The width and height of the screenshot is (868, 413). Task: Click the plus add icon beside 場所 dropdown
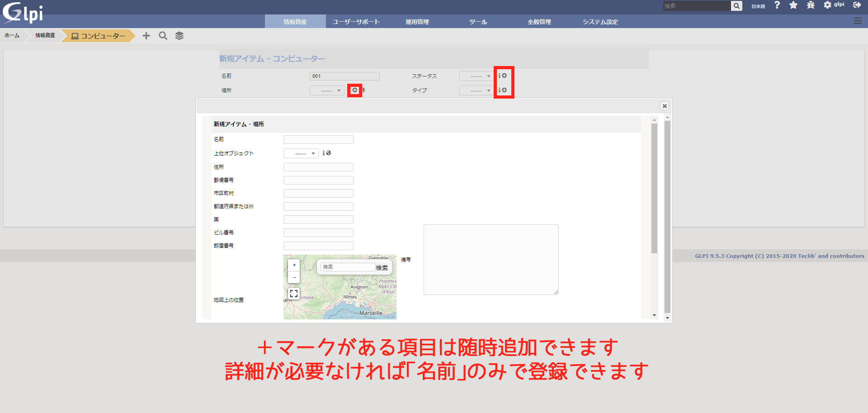[x=355, y=90]
